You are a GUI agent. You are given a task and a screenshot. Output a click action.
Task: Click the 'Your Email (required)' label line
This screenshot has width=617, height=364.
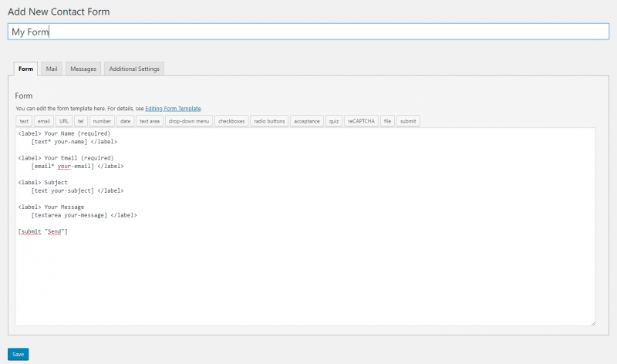tap(66, 158)
